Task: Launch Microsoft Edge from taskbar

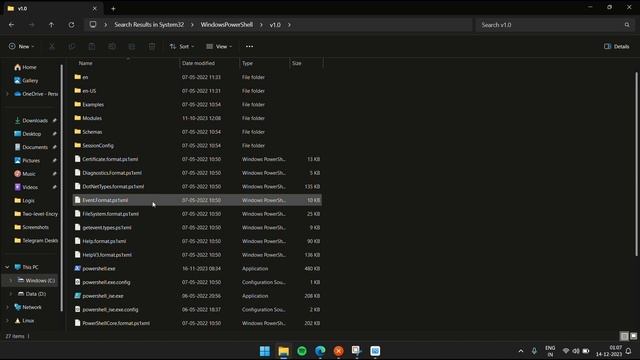Action: [x=320, y=351]
